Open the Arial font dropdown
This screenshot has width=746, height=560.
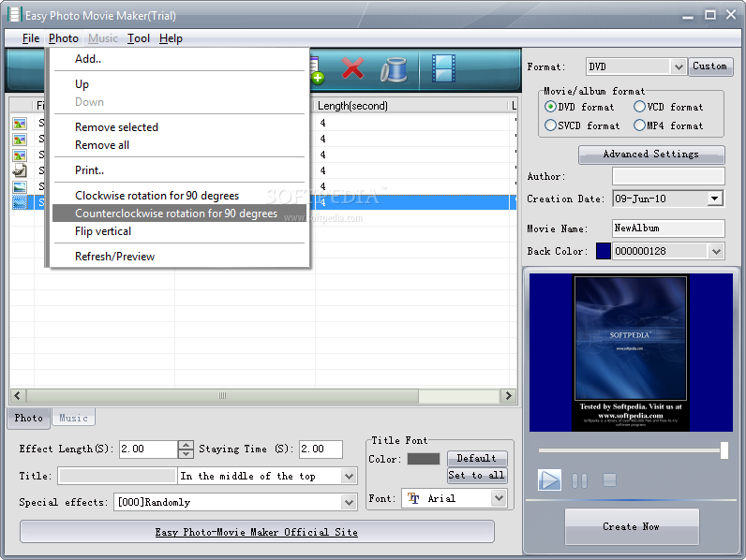(499, 498)
